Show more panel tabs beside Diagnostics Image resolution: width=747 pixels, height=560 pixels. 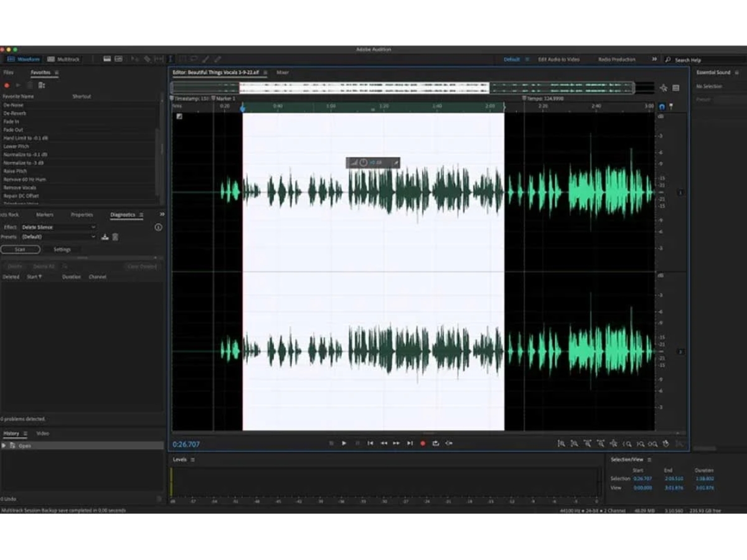[x=162, y=215]
